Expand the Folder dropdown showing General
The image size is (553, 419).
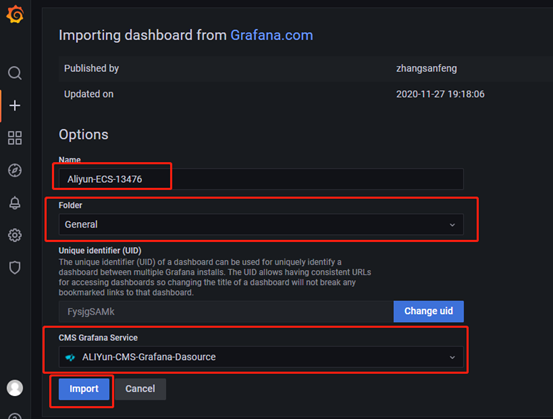click(x=261, y=224)
